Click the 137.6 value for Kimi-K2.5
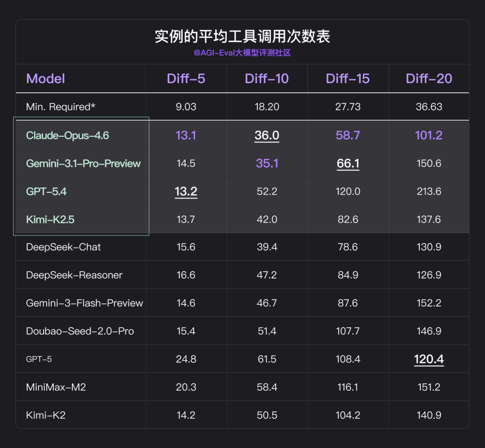The width and height of the screenshot is (485, 448). [429, 220]
